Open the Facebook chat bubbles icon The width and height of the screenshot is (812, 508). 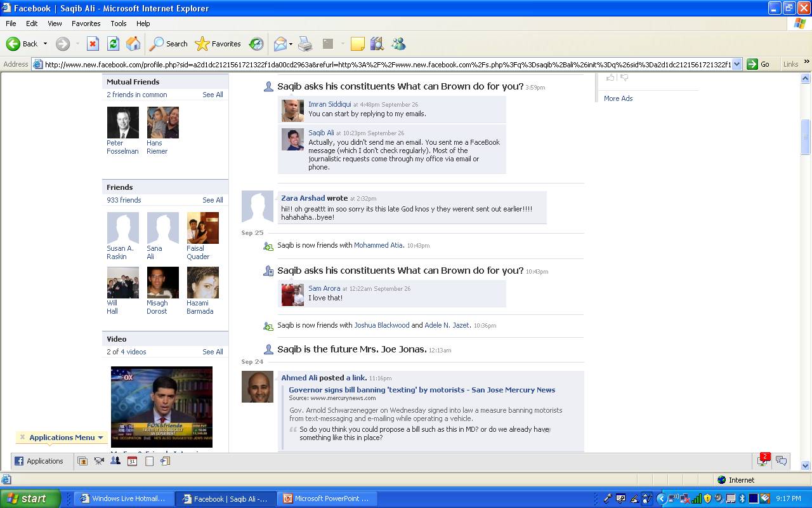click(x=782, y=461)
